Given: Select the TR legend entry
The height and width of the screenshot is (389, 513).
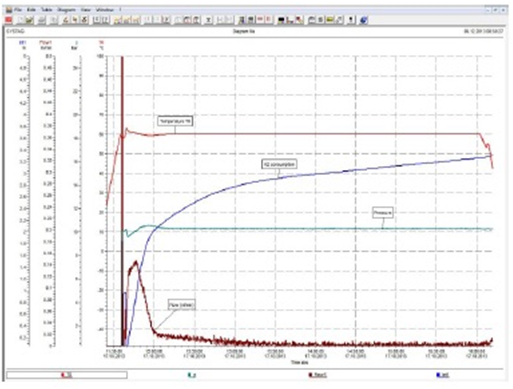Looking at the screenshot, I should 67,375.
